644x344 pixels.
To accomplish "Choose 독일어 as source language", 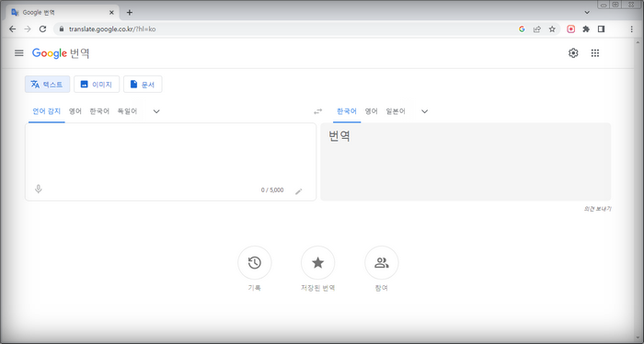I will [127, 111].
